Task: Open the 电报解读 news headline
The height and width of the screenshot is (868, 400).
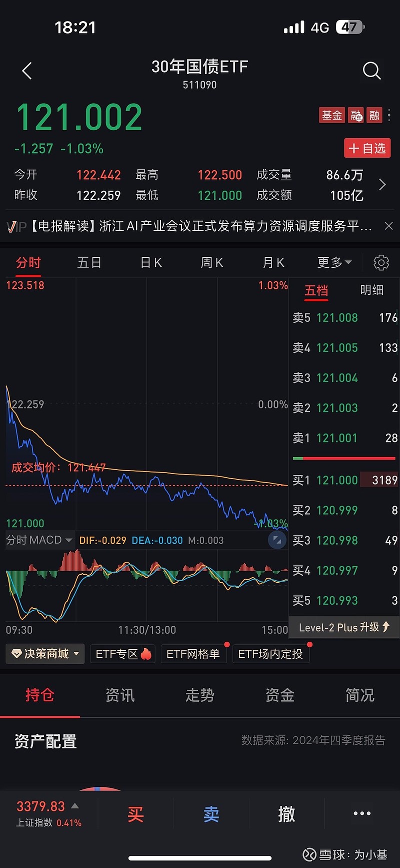Action: point(200,226)
